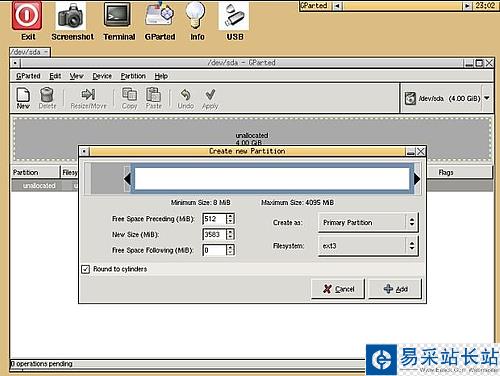The image size is (500, 376).
Task: Click the Paste toolbar icon
Action: 153,98
